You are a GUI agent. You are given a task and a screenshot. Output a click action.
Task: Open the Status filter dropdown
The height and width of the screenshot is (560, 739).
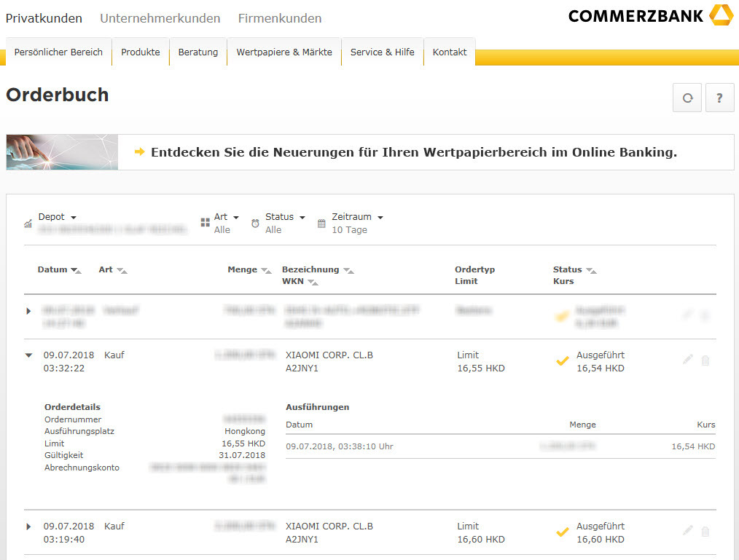pyautogui.click(x=285, y=217)
